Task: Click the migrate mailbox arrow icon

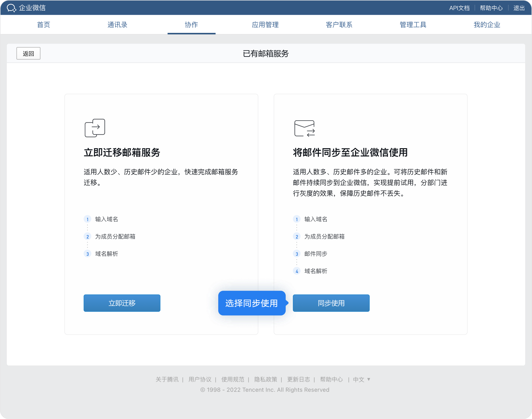Action: tap(95, 128)
